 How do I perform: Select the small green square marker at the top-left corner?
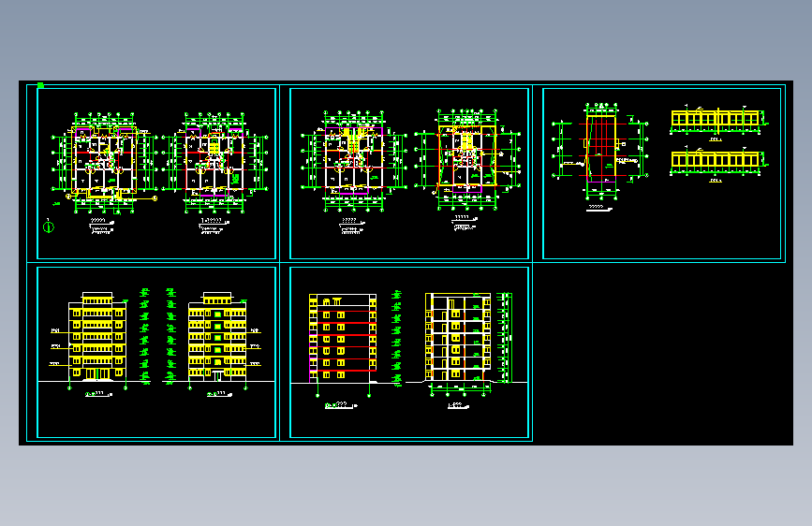[x=40, y=85]
